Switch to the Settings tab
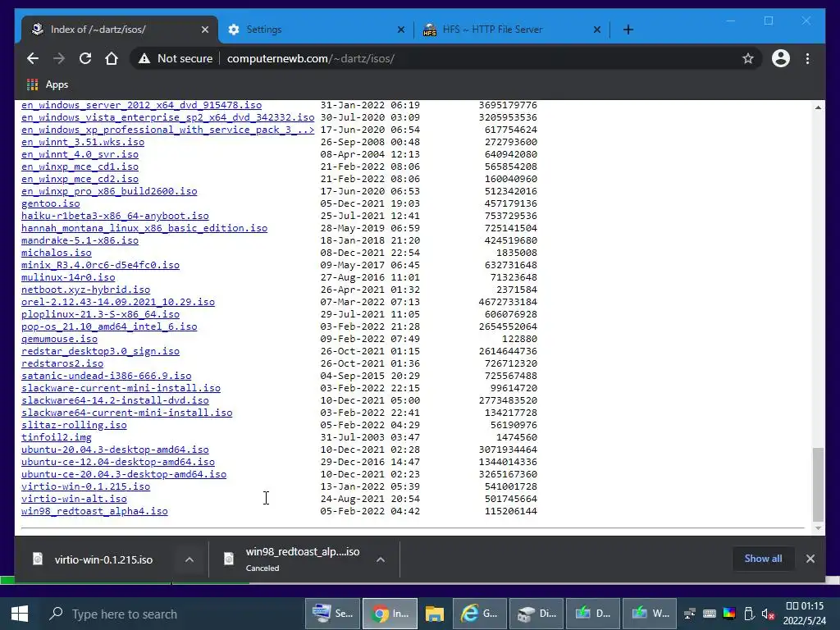Image resolution: width=840 pixels, height=630 pixels. coord(316,30)
